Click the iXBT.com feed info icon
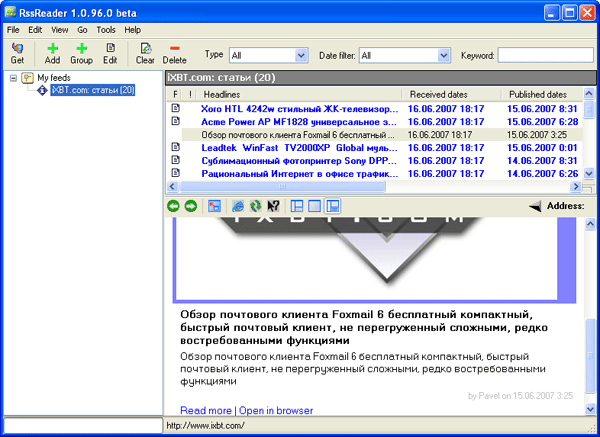 [42, 90]
